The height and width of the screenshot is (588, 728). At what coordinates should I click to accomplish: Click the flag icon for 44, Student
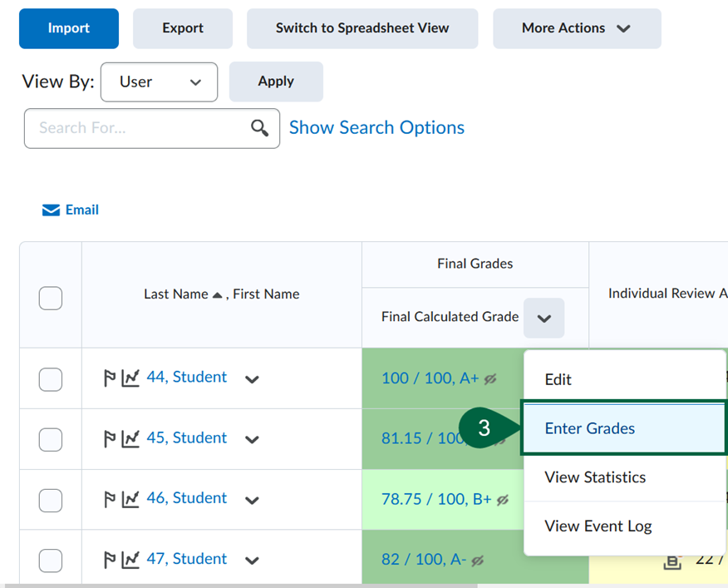point(110,378)
